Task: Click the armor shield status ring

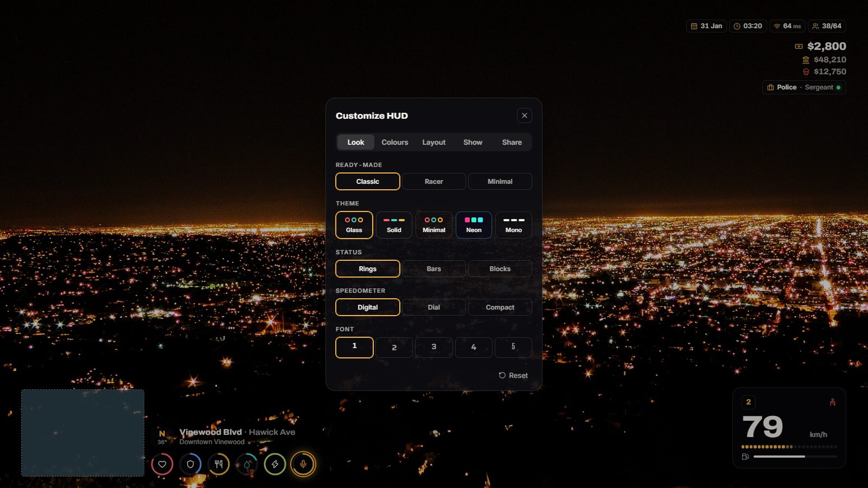Action: coord(190,464)
